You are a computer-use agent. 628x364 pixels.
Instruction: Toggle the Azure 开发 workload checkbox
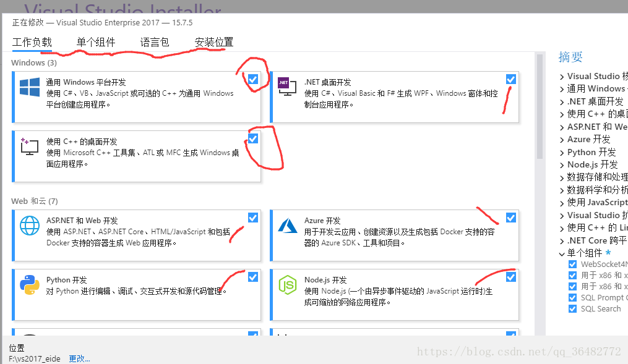[510, 218]
